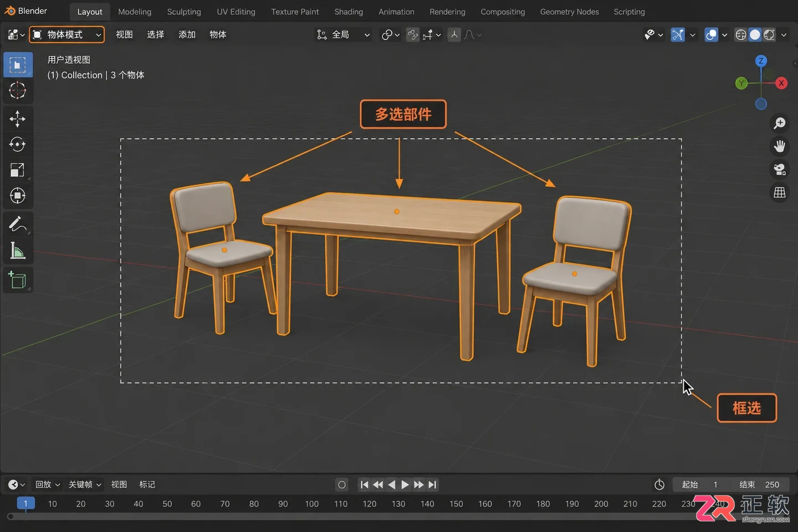This screenshot has width=798, height=532.
Task: Click the pan hand viewport icon
Action: click(780, 146)
